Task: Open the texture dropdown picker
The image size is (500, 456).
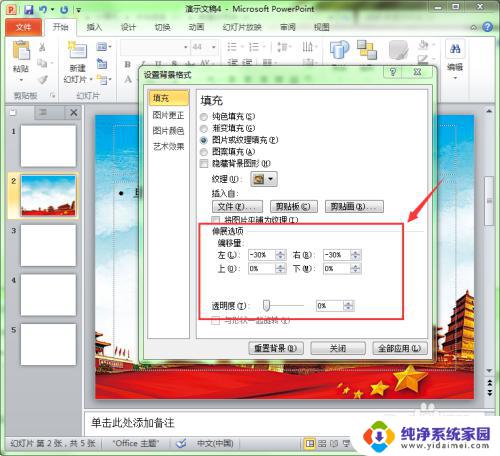Action: (264, 179)
